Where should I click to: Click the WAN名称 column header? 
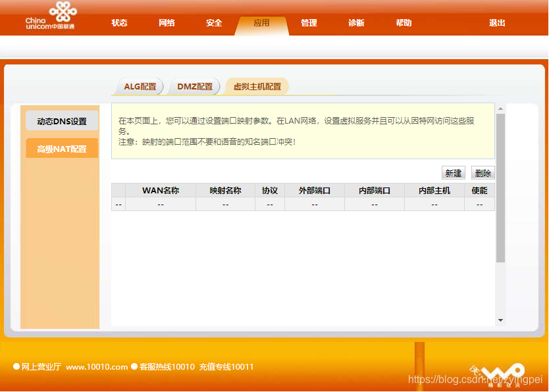tap(161, 191)
